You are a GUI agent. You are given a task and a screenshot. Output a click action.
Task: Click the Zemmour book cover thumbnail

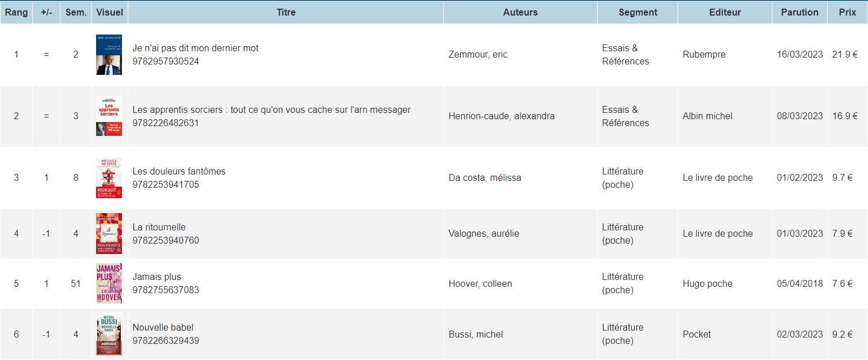(109, 55)
